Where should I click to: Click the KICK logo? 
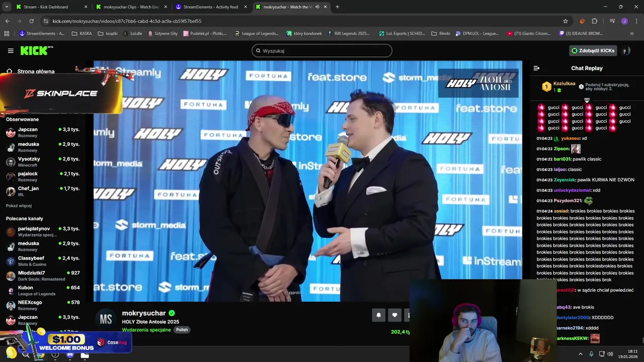click(36, 50)
